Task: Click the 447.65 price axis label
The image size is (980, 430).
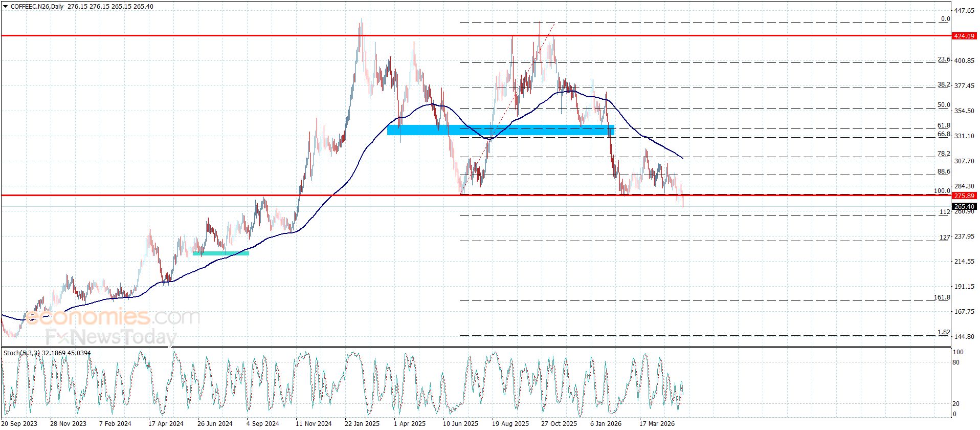Action: (964, 10)
